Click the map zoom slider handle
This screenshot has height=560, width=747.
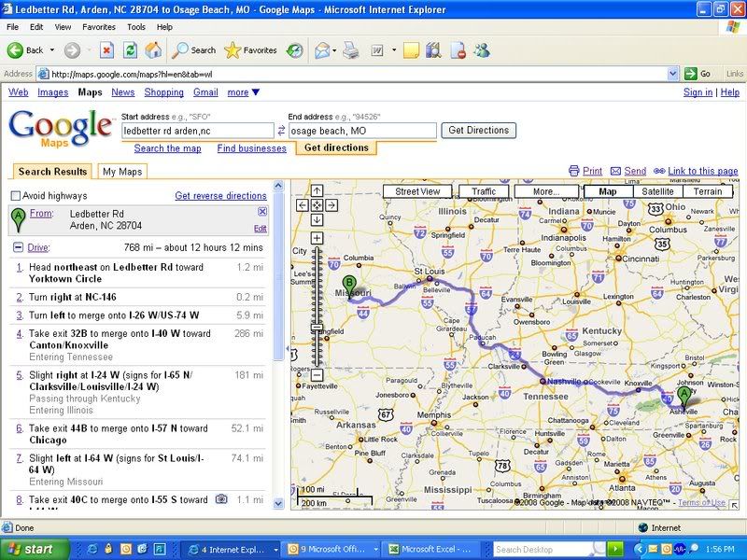tap(317, 328)
